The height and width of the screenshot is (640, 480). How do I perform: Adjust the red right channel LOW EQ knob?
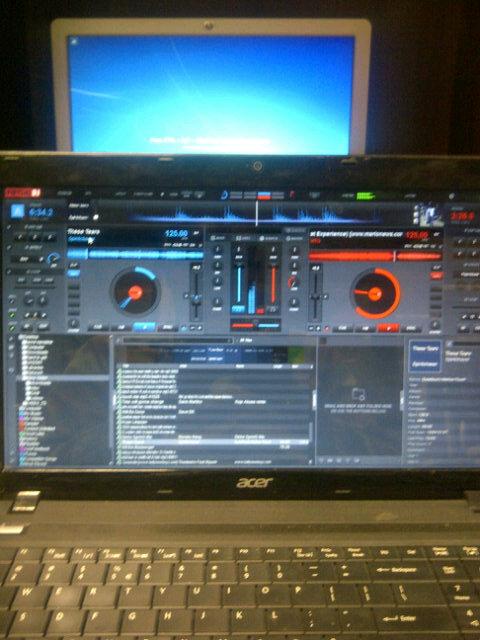[x=293, y=282]
